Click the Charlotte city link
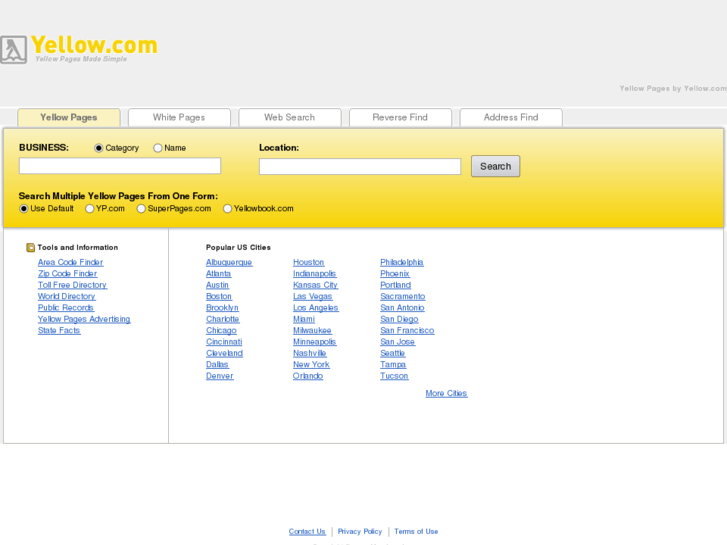The image size is (727, 545). [x=223, y=319]
